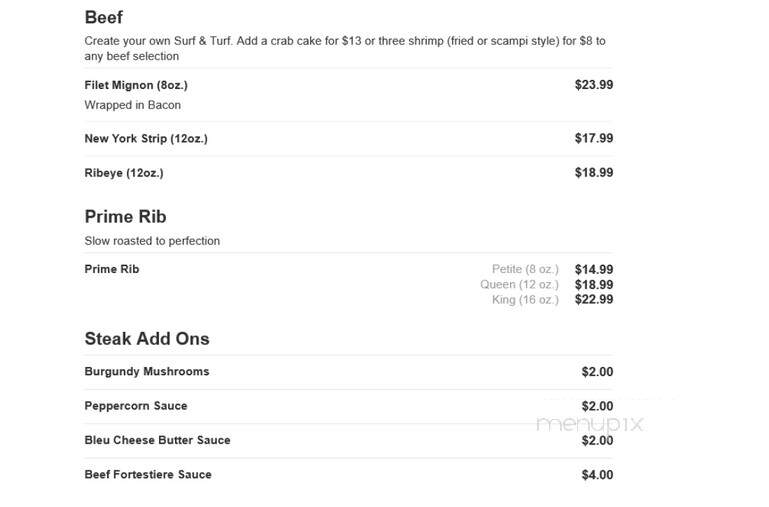
Task: Choose the King (16 oz.) size option
Action: pos(525,300)
